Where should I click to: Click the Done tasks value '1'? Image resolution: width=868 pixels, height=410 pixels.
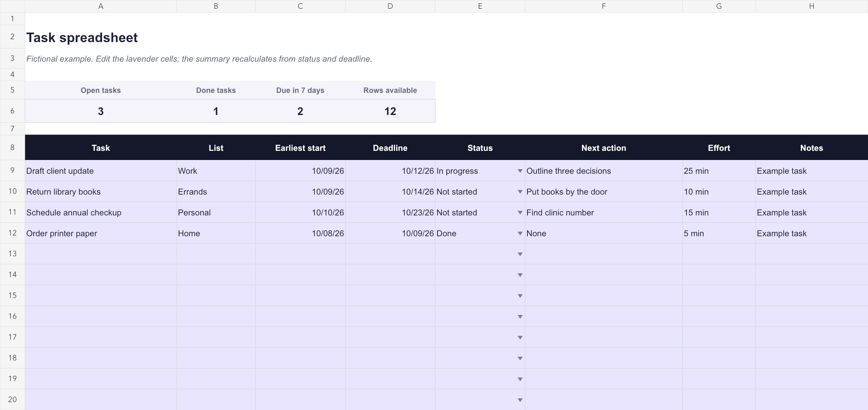pyautogui.click(x=216, y=111)
